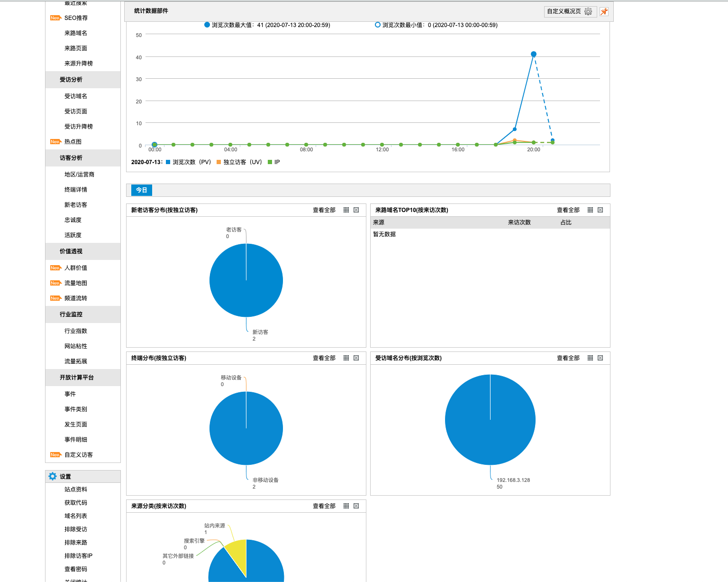Image resolution: width=728 pixels, height=582 pixels.
Task: Open 发生页面 in the sidebar
Action: [76, 425]
